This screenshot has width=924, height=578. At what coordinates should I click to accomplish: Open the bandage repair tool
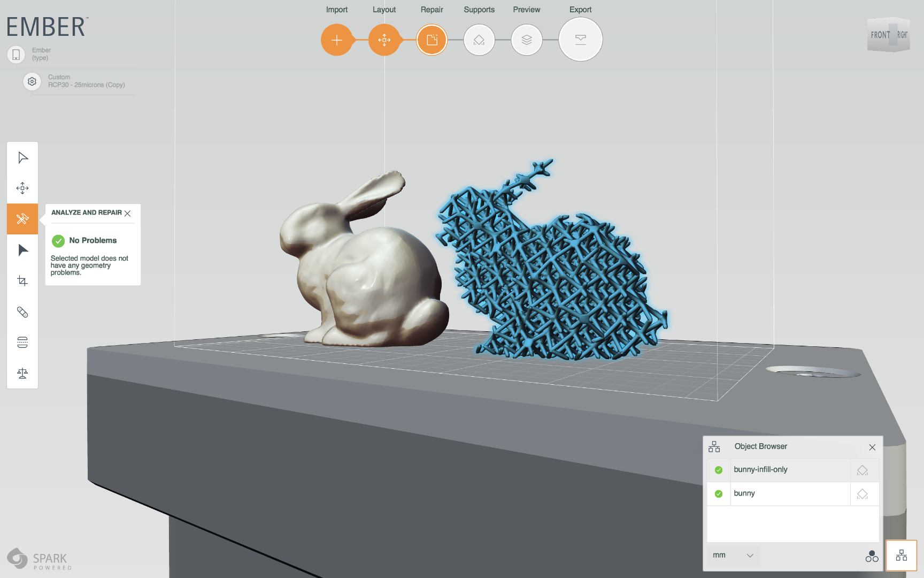pyautogui.click(x=22, y=313)
